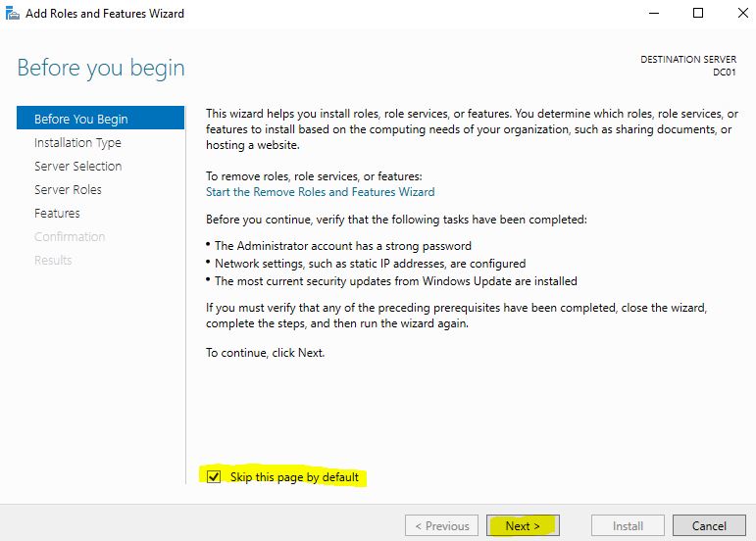Uncheck the Skip this page by default checkbox

[214, 477]
